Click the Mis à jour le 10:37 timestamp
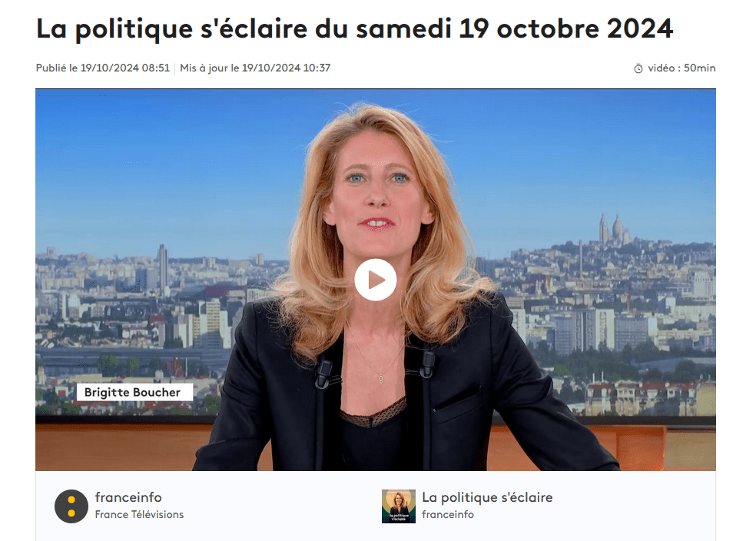The width and height of the screenshot is (756, 541). pyautogui.click(x=255, y=68)
